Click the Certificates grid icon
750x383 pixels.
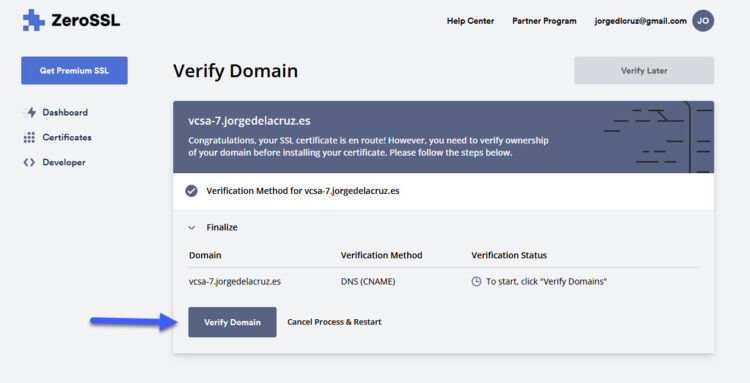click(x=29, y=138)
